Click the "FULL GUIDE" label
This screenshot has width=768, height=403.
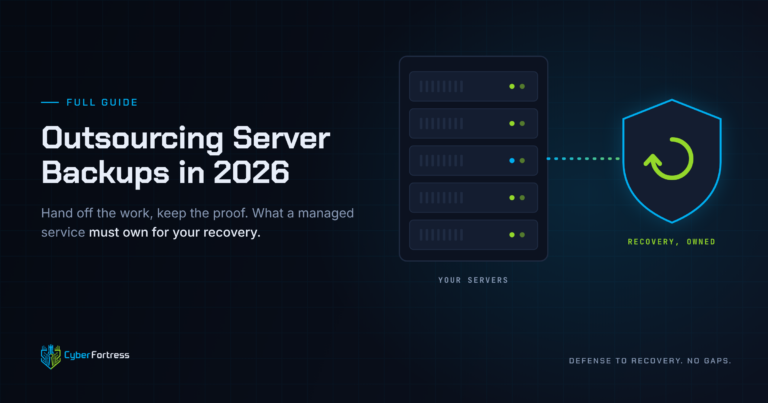coord(102,102)
